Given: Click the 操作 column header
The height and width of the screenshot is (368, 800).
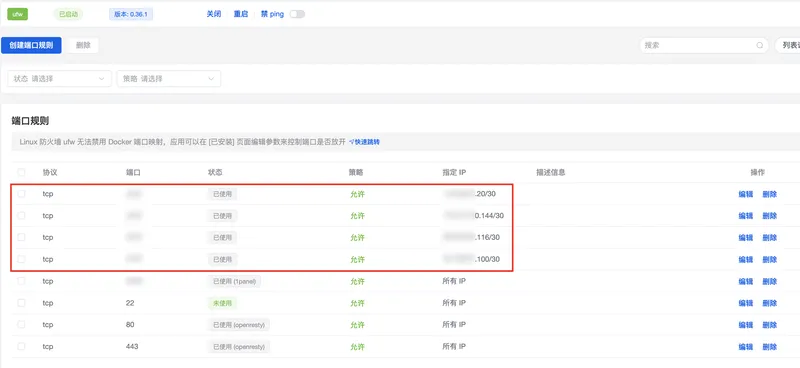Looking at the screenshot, I should [758, 173].
